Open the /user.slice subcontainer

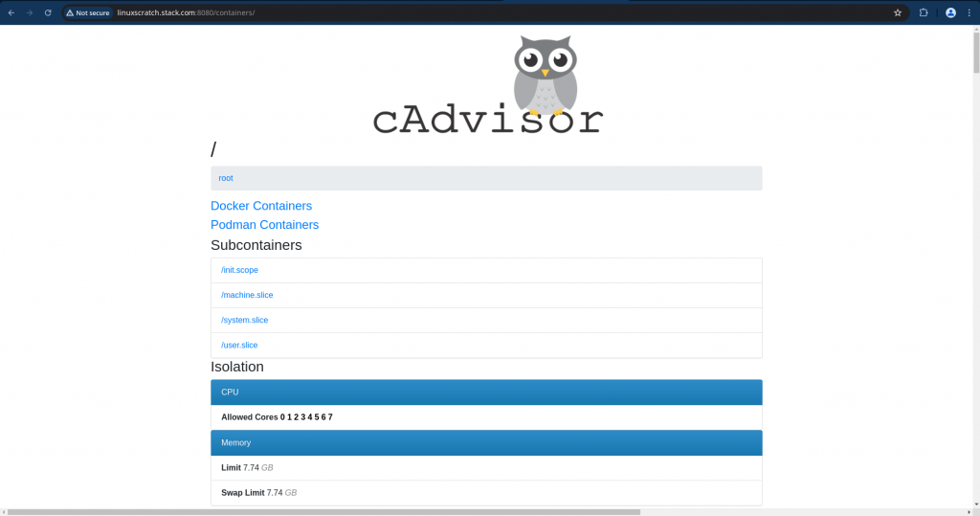[239, 345]
